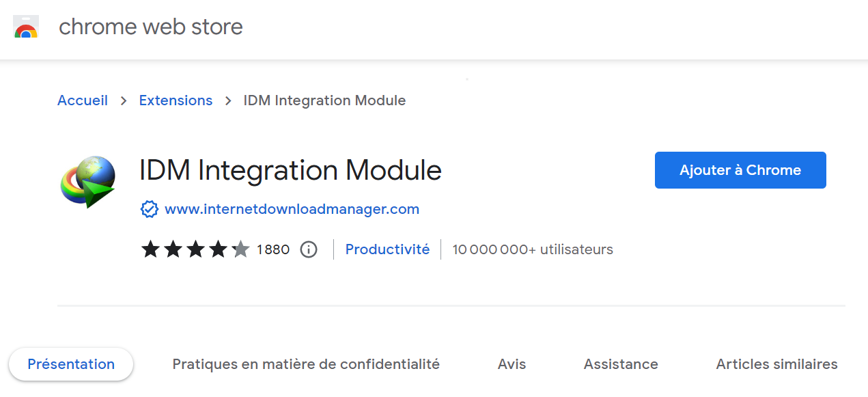Navigate to Accueil via breadcrumb
The height and width of the screenshot is (397, 868).
click(x=82, y=100)
